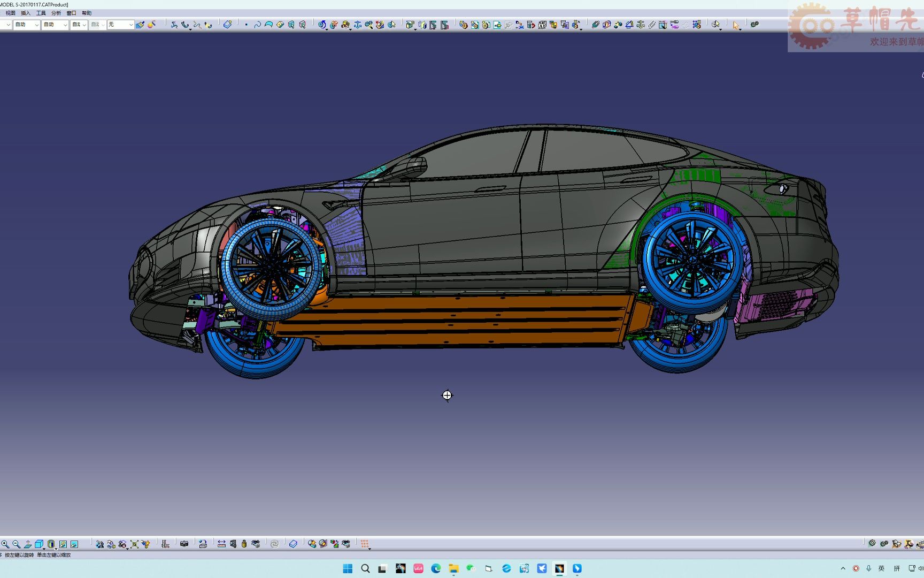The image size is (924, 578).
Task: Click the Existing Component arrow icon
Action: click(497, 25)
